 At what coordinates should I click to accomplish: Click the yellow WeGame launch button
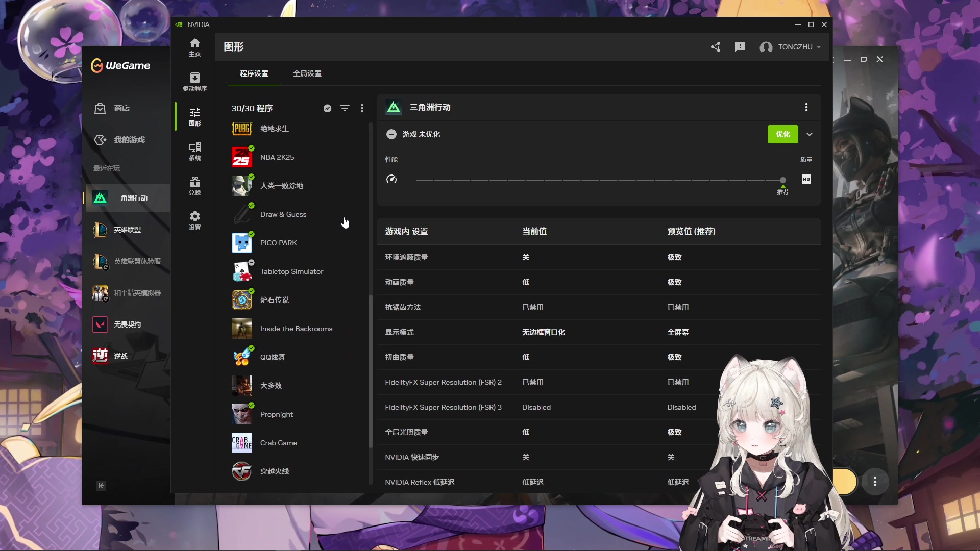845,482
